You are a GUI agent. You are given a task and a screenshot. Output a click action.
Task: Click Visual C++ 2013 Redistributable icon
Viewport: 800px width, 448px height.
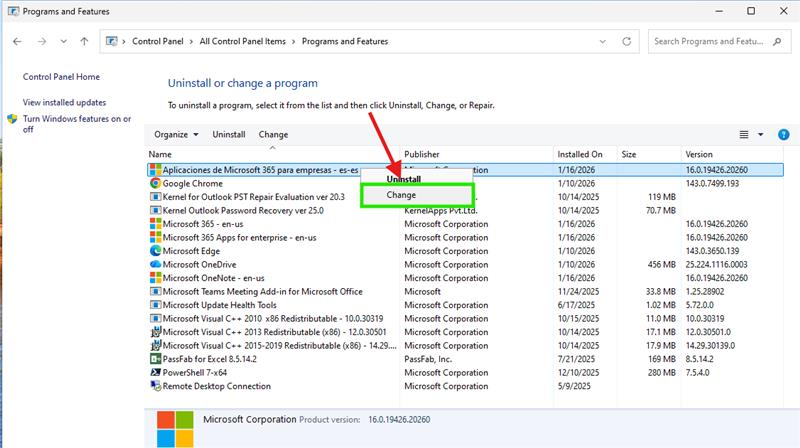click(x=156, y=332)
